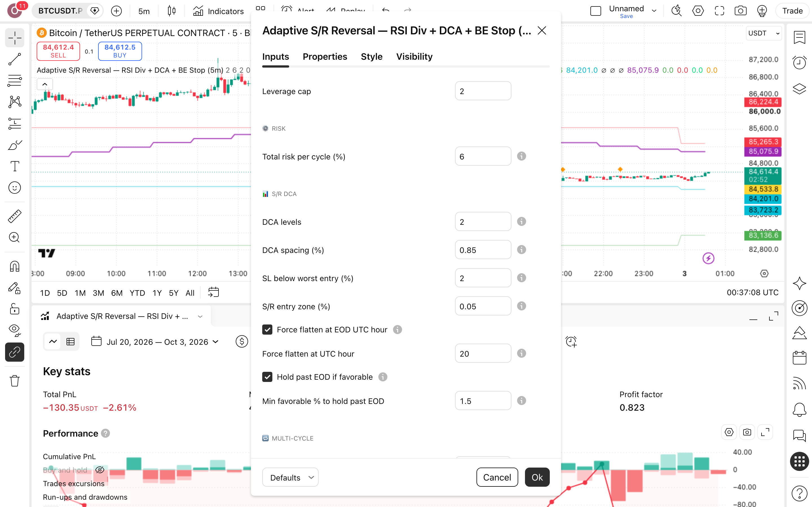Viewport: 812px width, 507px height.
Task: Switch to the Style tab
Action: (371, 56)
